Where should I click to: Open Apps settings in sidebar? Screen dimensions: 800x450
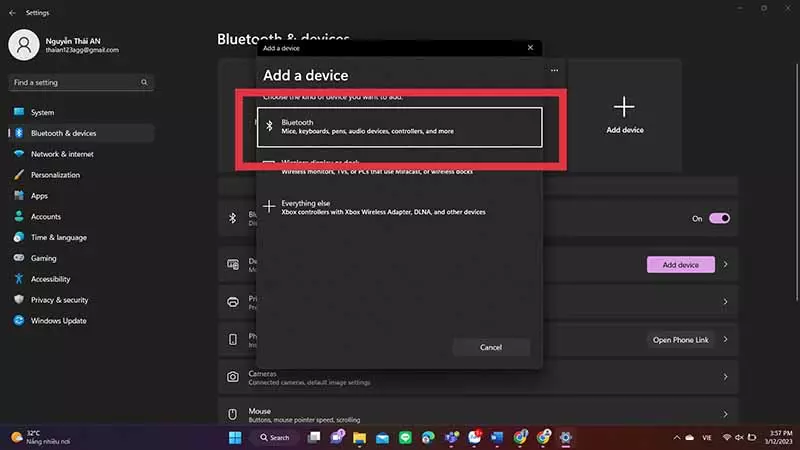coord(82,196)
